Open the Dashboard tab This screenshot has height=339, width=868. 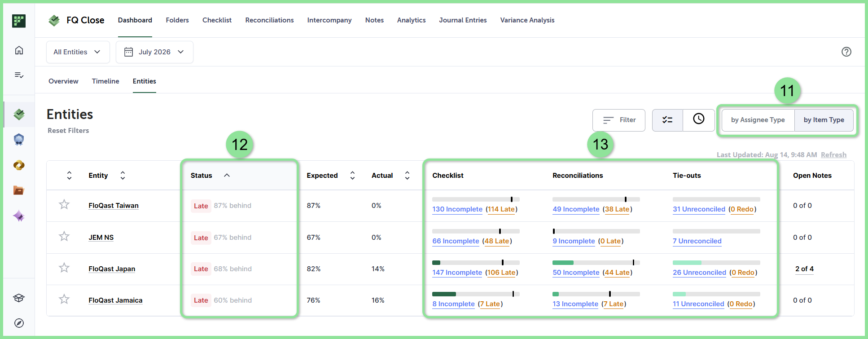[x=135, y=20]
